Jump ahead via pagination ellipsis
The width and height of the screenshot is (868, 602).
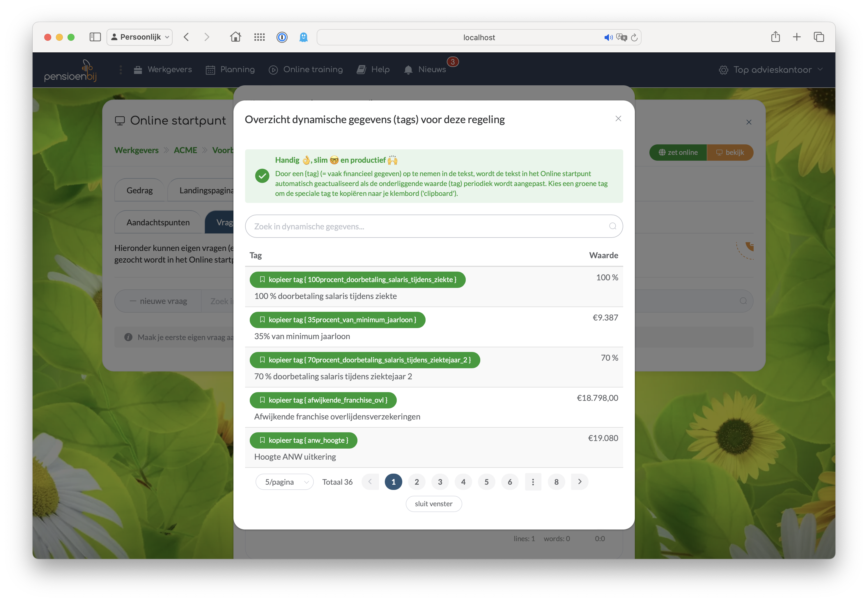tap(533, 482)
